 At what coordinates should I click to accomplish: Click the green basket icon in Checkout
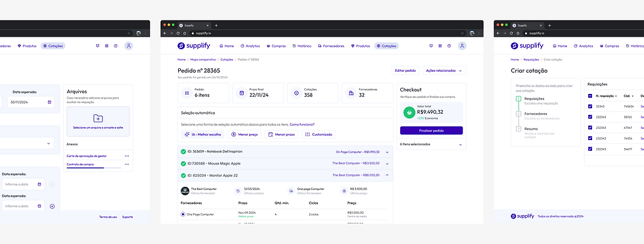tap(409, 112)
